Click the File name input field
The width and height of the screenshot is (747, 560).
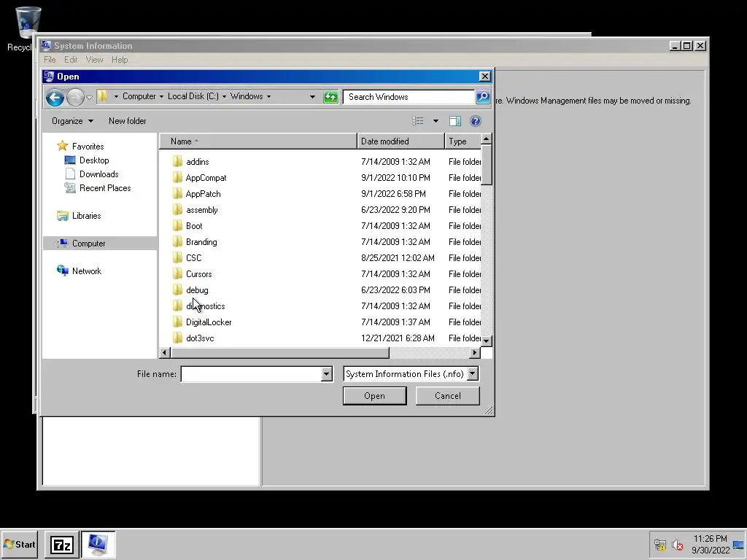coord(252,374)
